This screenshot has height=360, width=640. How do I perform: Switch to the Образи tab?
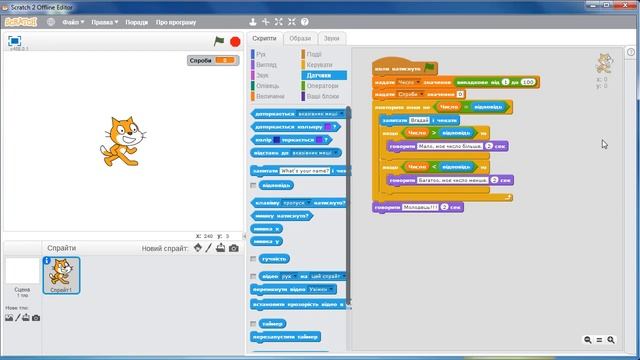300,38
